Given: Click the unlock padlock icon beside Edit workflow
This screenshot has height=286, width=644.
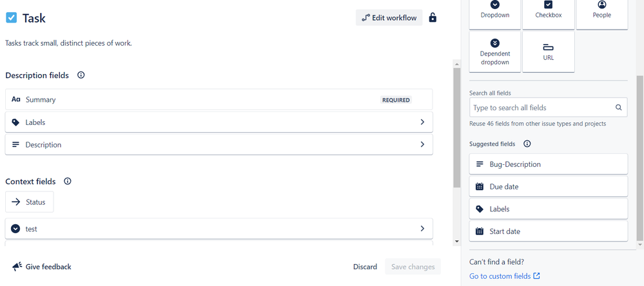Looking at the screenshot, I should tap(433, 17).
